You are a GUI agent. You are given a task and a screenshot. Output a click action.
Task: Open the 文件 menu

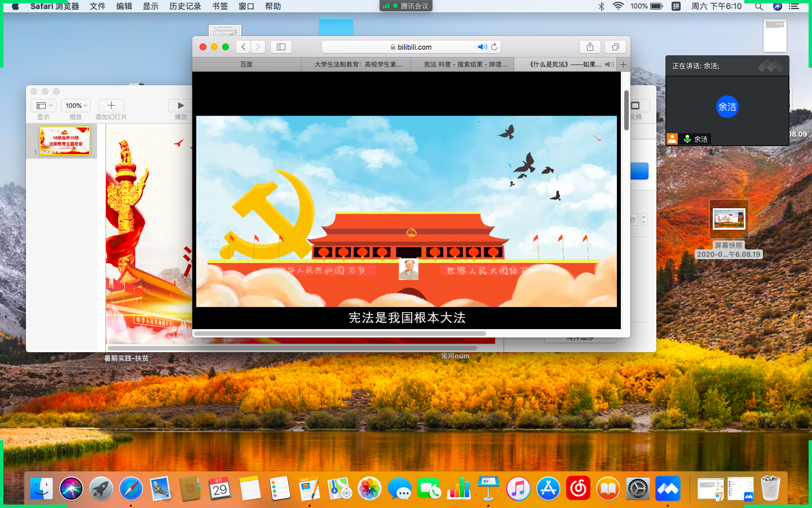[x=98, y=6]
